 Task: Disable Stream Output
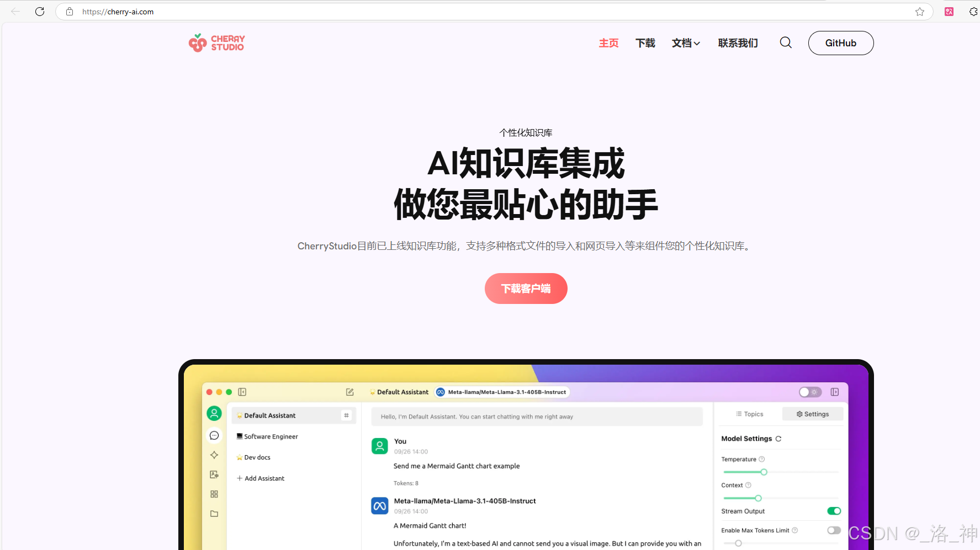tap(833, 511)
